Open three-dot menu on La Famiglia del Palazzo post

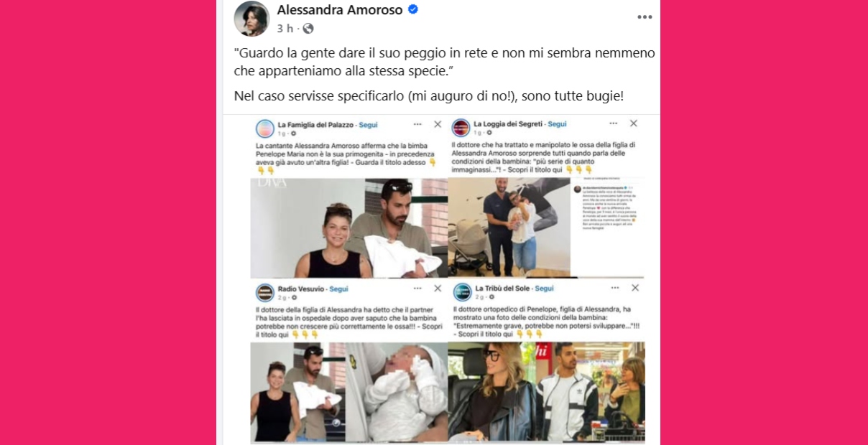pyautogui.click(x=417, y=124)
